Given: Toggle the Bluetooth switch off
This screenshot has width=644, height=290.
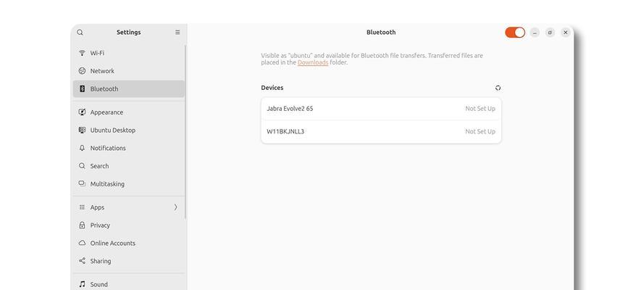Looking at the screenshot, I should pyautogui.click(x=515, y=33).
